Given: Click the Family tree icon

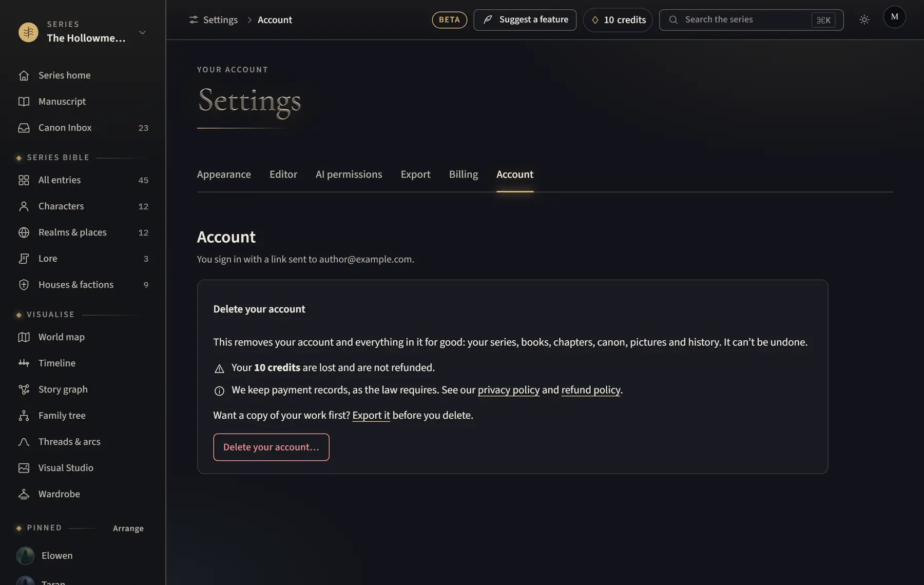Looking at the screenshot, I should click(x=24, y=416).
